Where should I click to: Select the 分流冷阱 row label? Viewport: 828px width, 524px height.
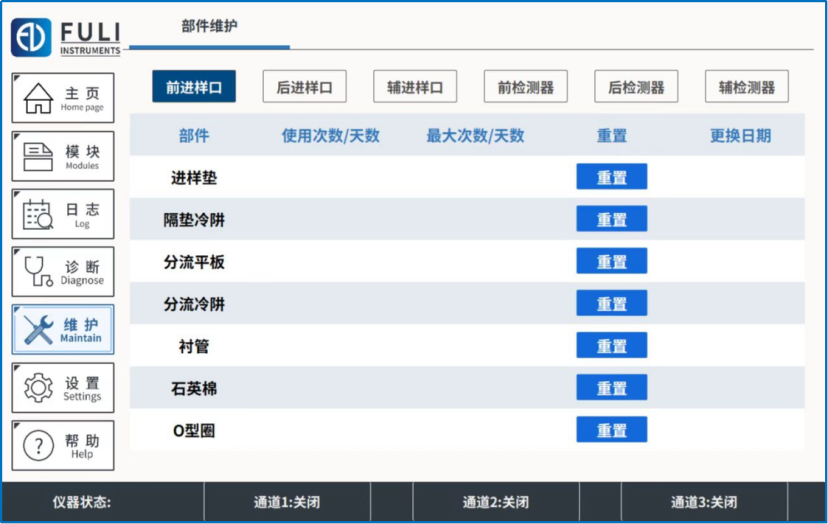coord(194,304)
